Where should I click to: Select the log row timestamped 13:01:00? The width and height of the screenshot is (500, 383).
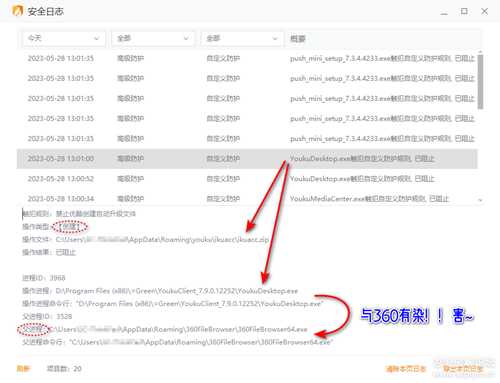click(x=247, y=159)
